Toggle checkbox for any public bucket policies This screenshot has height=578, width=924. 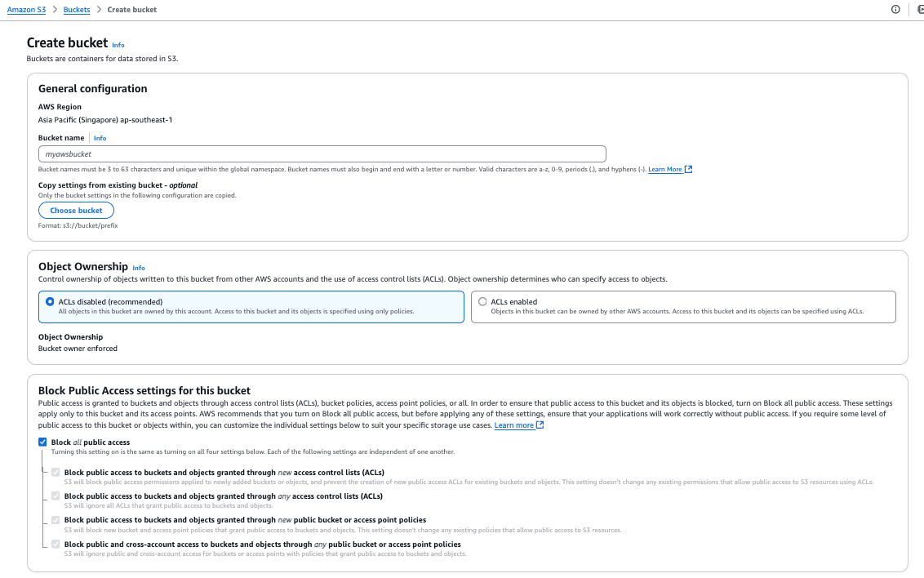(56, 544)
